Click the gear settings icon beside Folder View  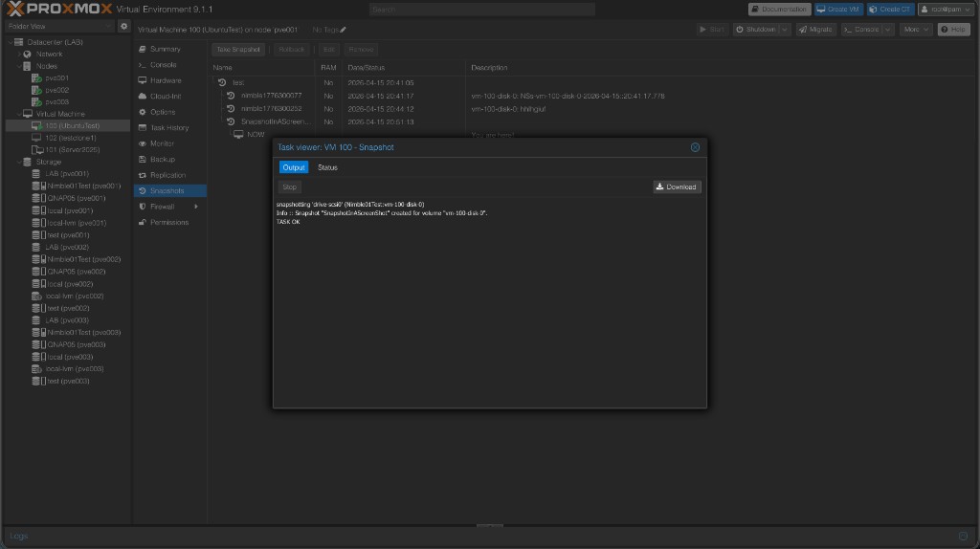[x=123, y=26]
